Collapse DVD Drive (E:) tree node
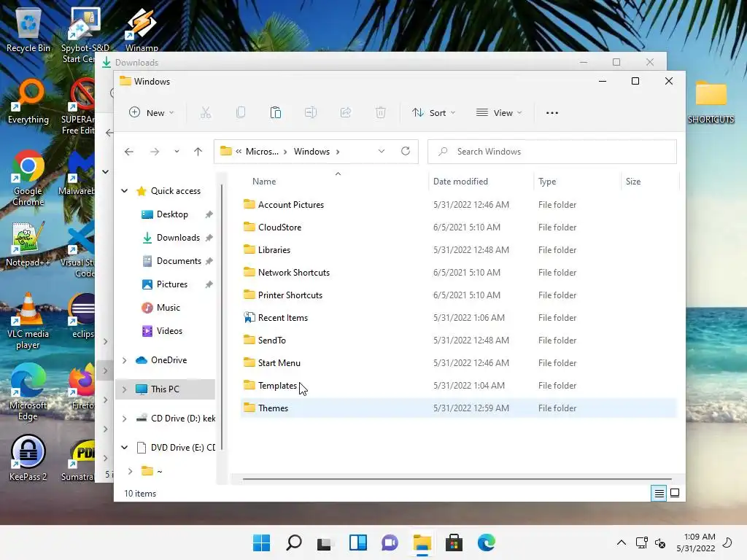747x560 pixels. click(124, 448)
